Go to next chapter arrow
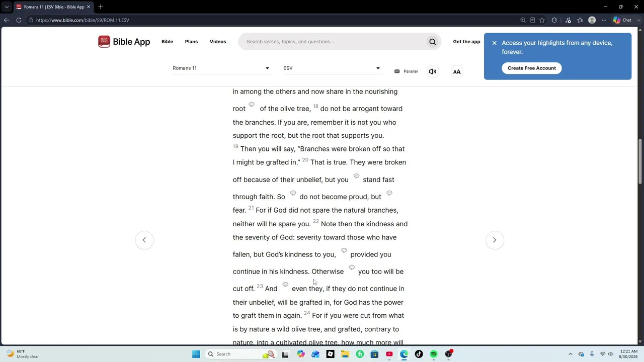This screenshot has height=362, width=644. pyautogui.click(x=495, y=240)
